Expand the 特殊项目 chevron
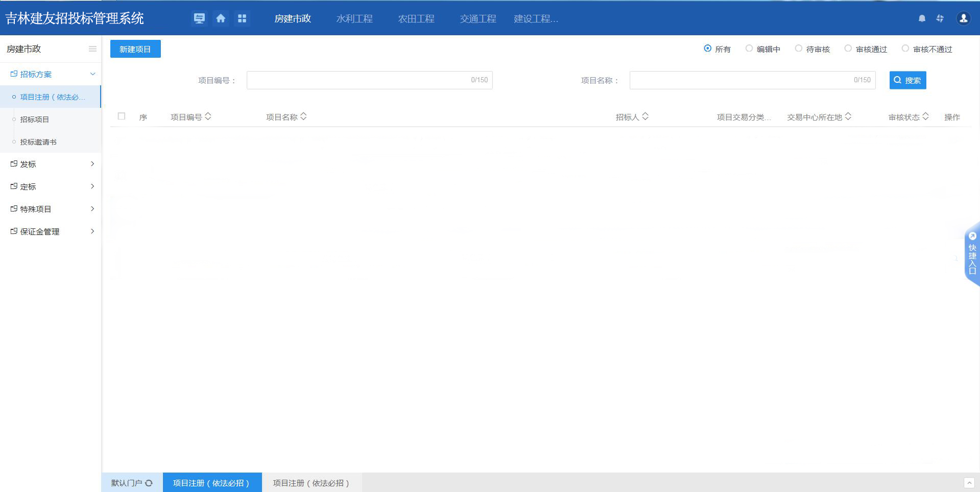The width and height of the screenshot is (980, 492). tap(92, 209)
